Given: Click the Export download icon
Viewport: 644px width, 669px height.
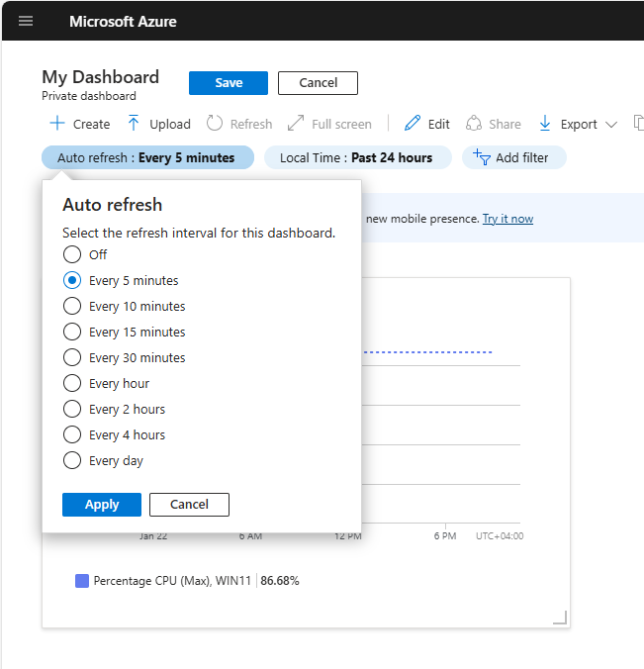Looking at the screenshot, I should click(x=545, y=124).
